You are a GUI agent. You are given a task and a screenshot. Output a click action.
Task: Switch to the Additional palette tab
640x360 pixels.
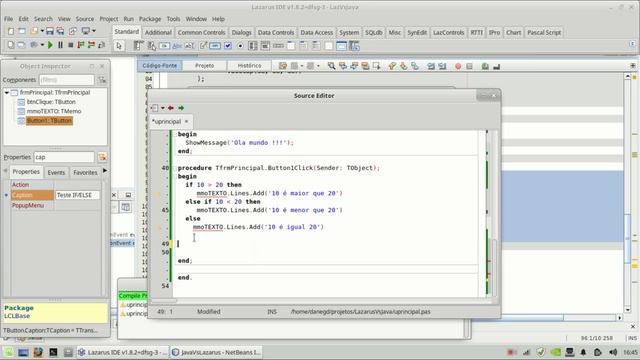tap(158, 32)
